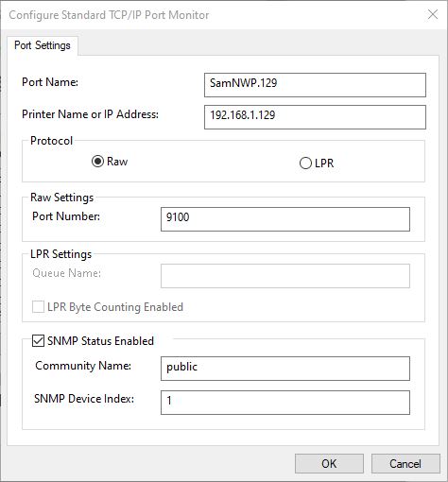Click the LPR Byte Counting Enabled checkbox
This screenshot has height=482, width=448.
(x=38, y=307)
